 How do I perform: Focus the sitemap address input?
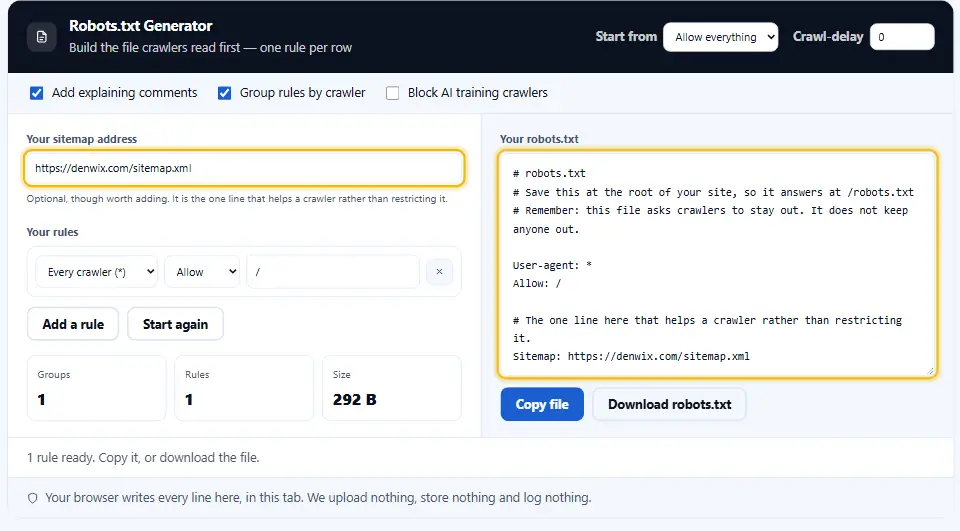coord(244,168)
